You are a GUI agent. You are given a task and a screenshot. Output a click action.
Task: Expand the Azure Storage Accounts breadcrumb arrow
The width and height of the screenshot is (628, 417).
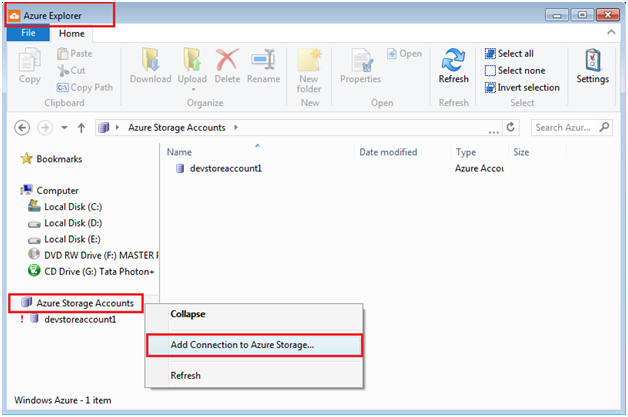pyautogui.click(x=236, y=127)
